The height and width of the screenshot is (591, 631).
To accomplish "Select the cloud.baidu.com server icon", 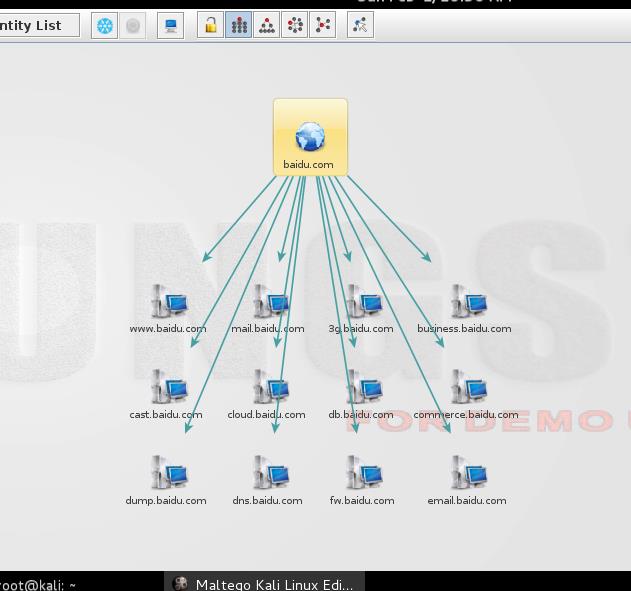I will coord(271,386).
